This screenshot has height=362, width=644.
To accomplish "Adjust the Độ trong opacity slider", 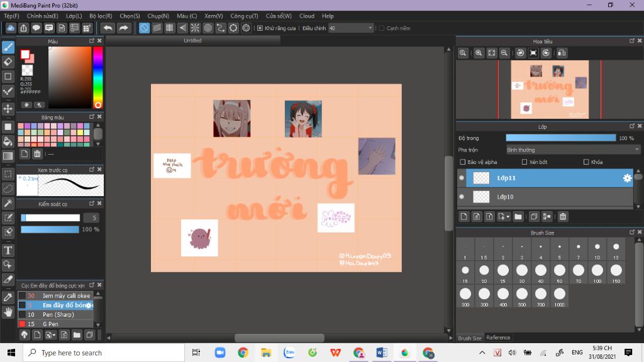I will pyautogui.click(x=560, y=138).
